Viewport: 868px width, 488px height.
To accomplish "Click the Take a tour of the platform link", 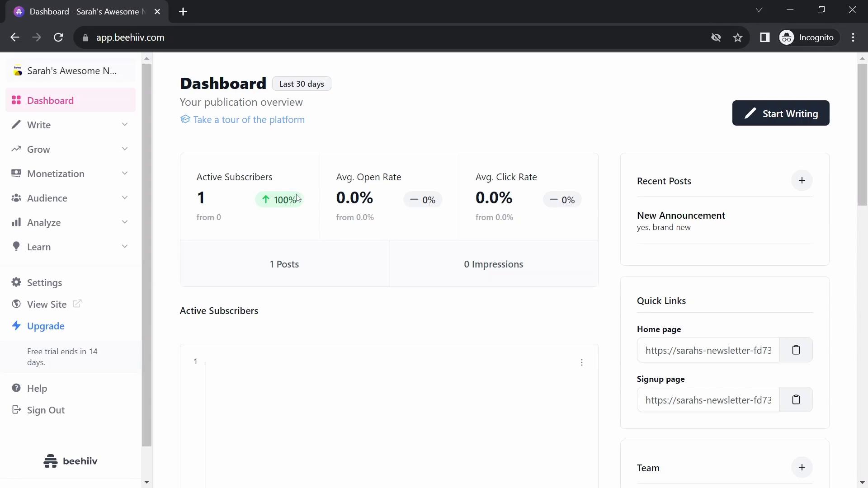I will pyautogui.click(x=249, y=119).
